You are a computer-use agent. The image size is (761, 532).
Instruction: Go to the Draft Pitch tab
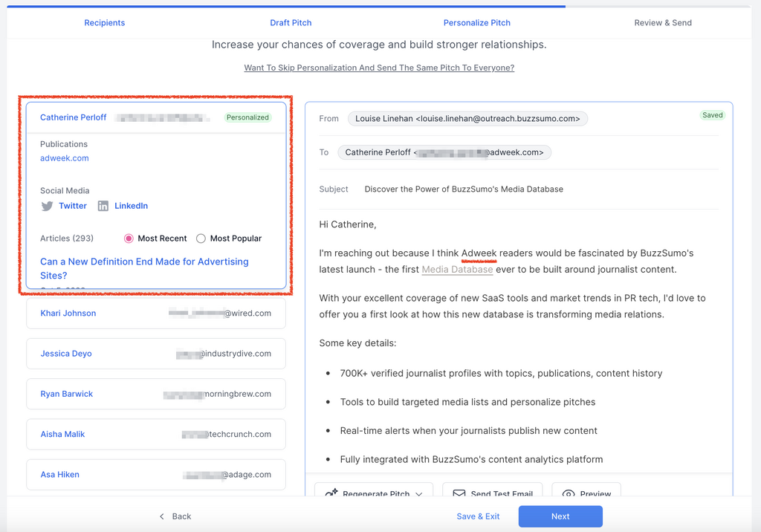[x=291, y=23]
